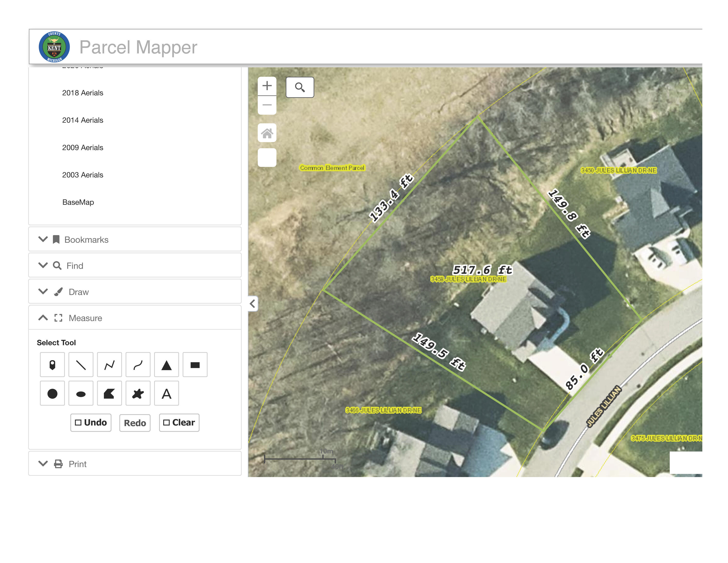Open the Print panel title
Screen dimensions: 728x563
coord(78,464)
